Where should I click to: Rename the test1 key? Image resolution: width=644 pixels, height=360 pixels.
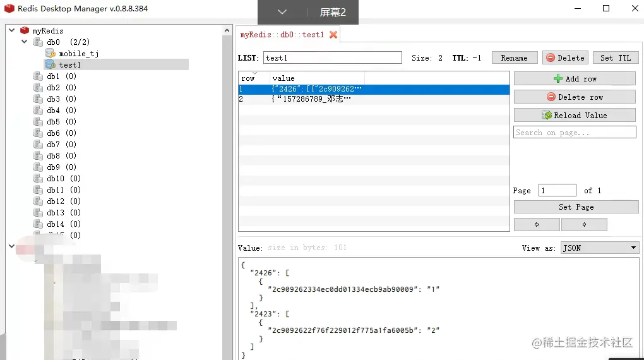(514, 57)
